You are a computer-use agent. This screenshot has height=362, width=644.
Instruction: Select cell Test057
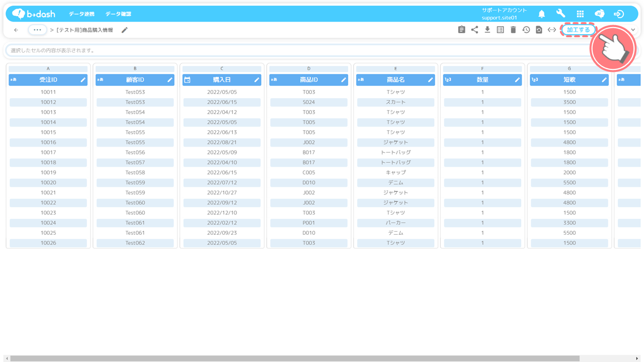[135, 162]
